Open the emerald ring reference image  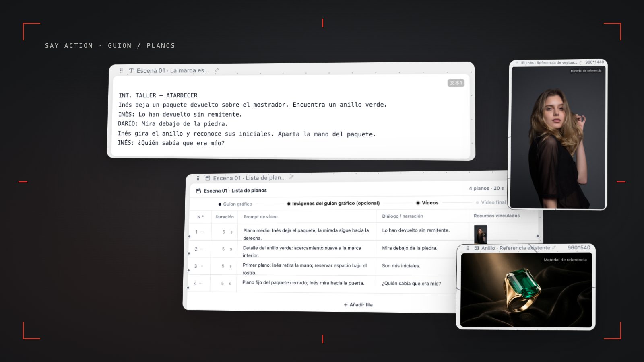click(526, 290)
